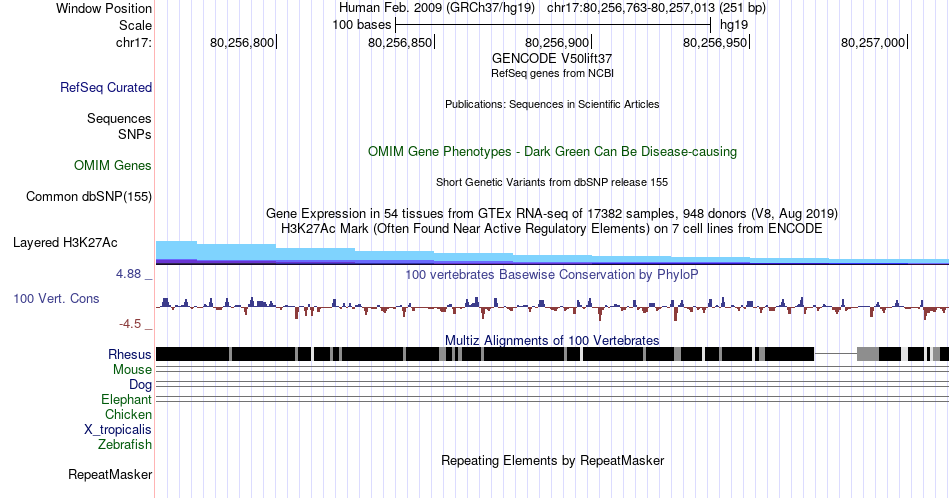The width and height of the screenshot is (950, 498).
Task: Click chr17:80,256,763-80,257,013 position text
Action: 656,8
